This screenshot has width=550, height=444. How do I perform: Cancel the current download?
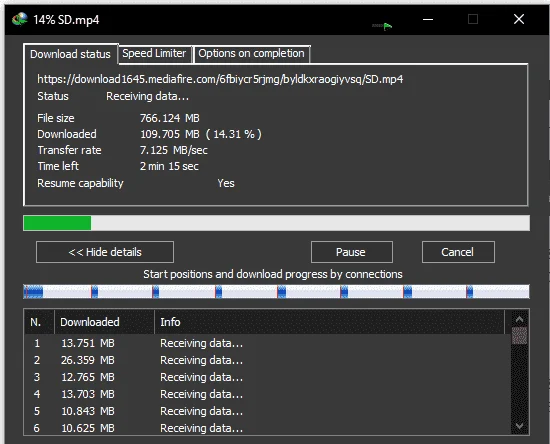pyautogui.click(x=458, y=252)
